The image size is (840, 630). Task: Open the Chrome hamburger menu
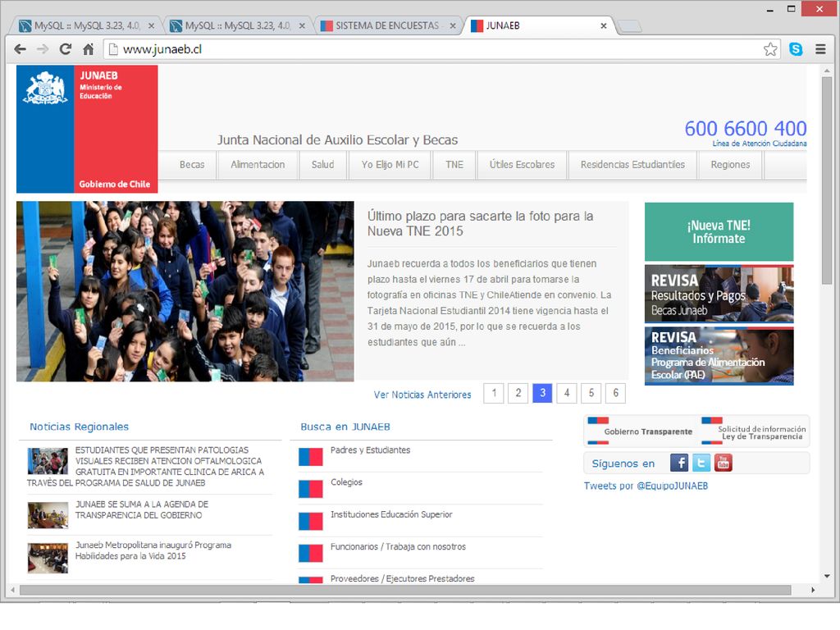click(x=820, y=49)
